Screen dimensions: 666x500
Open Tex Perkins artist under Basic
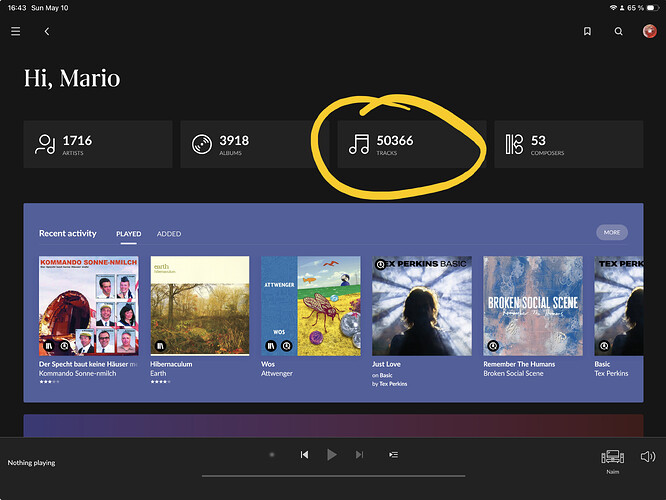pyautogui.click(x=611, y=373)
